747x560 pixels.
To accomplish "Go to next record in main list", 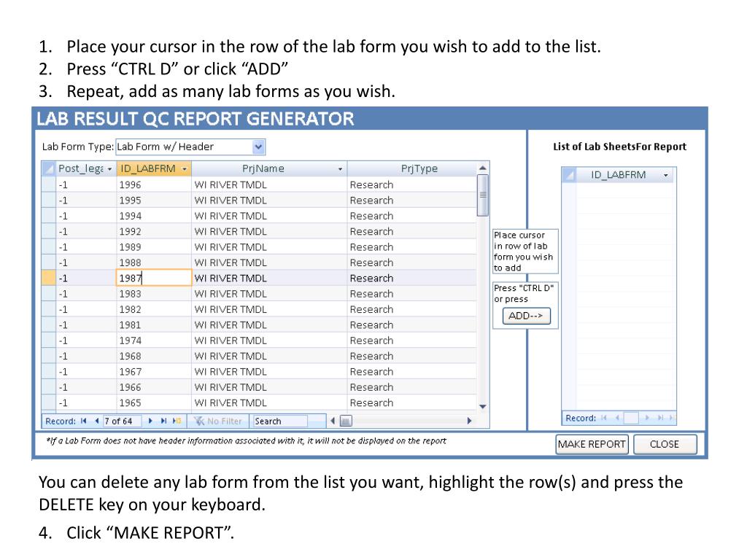I will click(x=150, y=421).
